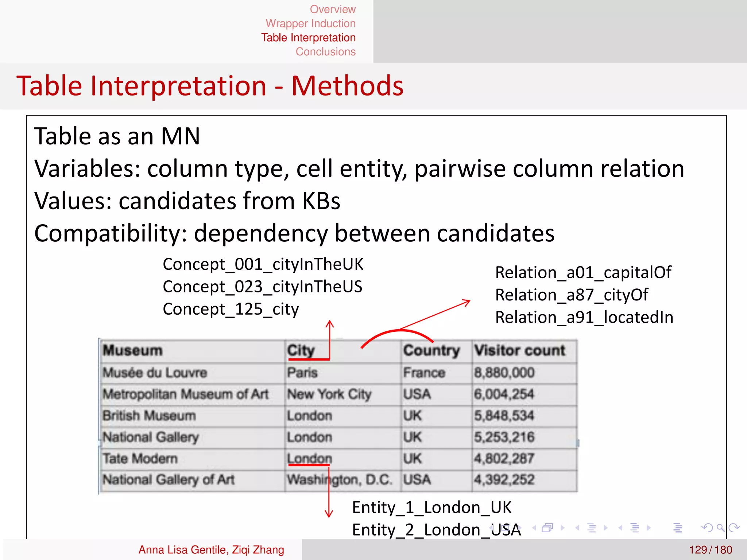The image size is (747, 560).
Task: Select the National Gallery of Art cell
Action: 192,480
